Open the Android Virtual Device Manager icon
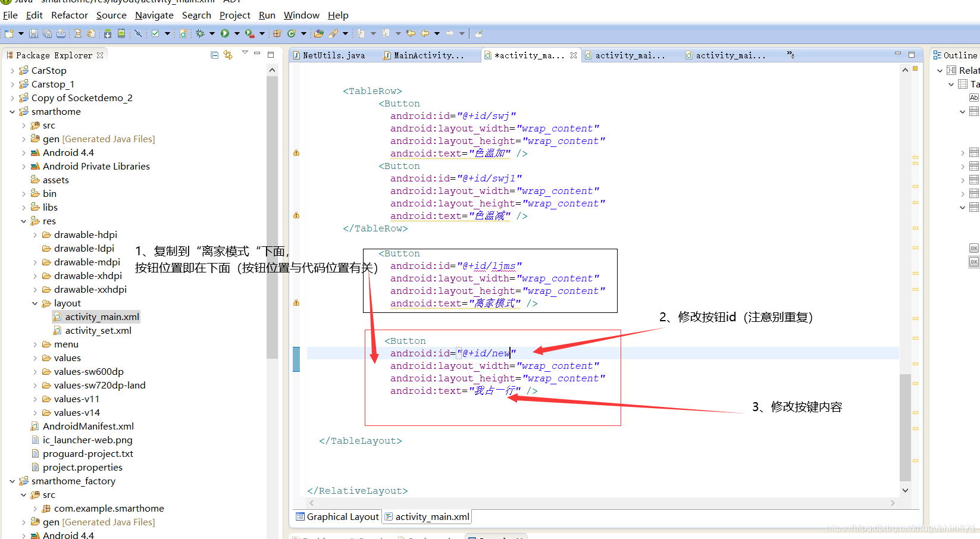 pyautogui.click(x=121, y=33)
